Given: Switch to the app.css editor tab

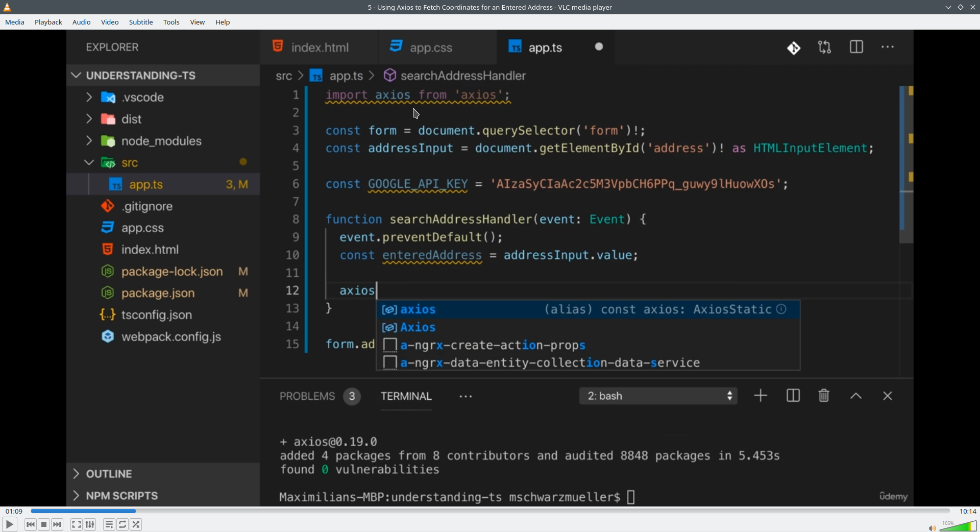Looking at the screenshot, I should (x=437, y=47).
